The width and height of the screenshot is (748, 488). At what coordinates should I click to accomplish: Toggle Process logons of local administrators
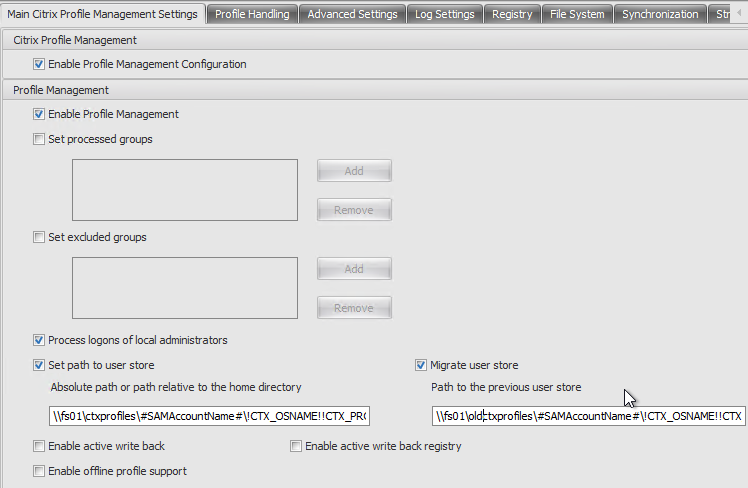pyautogui.click(x=39, y=340)
